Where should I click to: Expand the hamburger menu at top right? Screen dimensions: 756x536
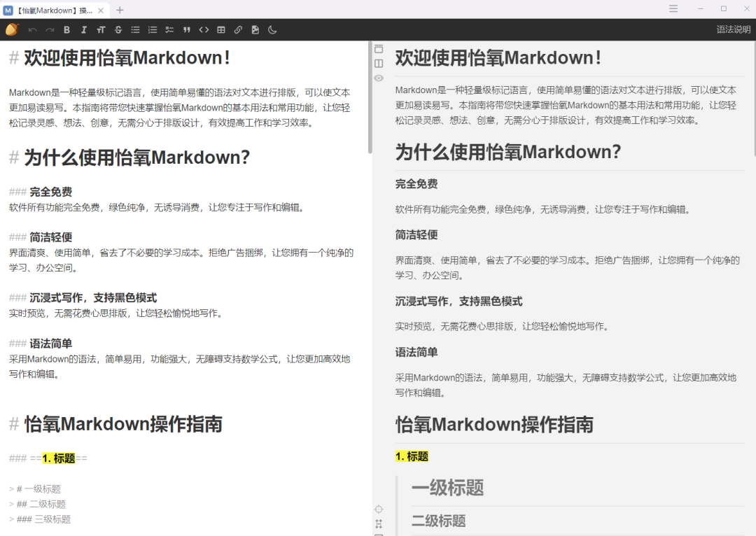(673, 9)
